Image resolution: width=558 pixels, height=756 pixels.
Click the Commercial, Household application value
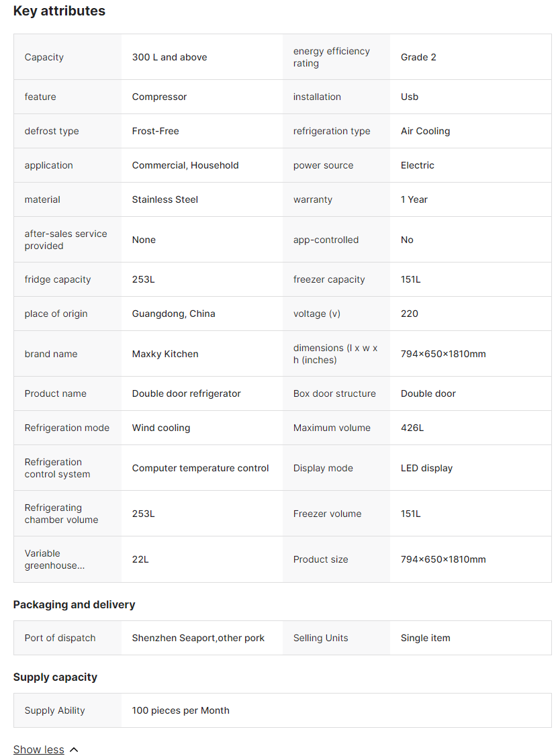(185, 165)
